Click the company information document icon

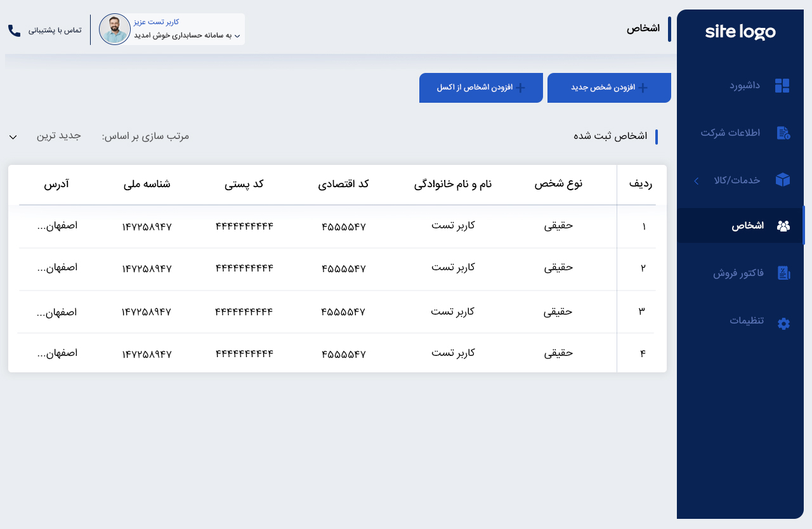click(x=783, y=133)
